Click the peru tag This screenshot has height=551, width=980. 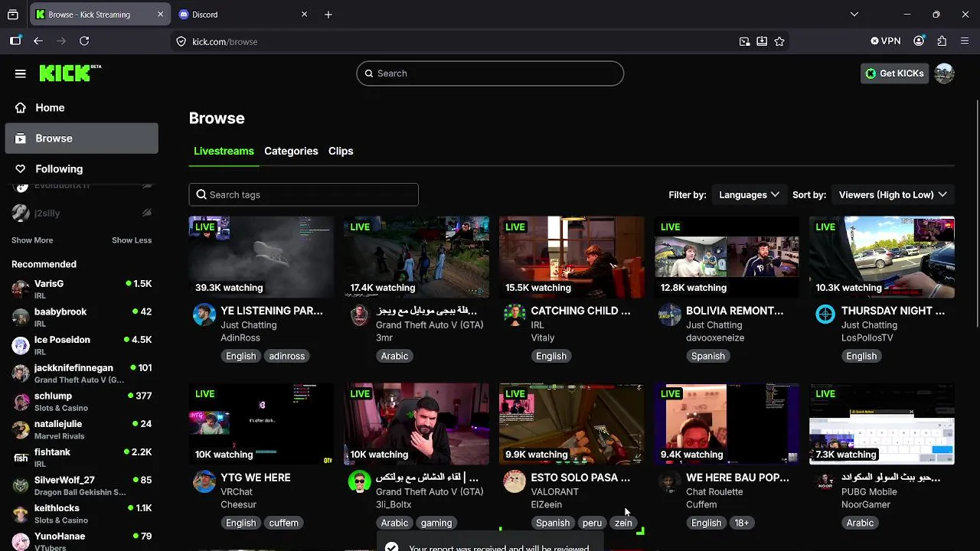[x=592, y=523]
